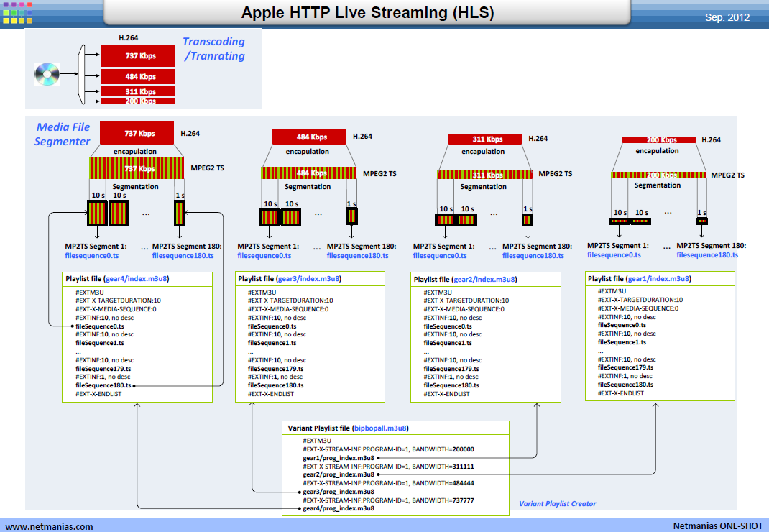This screenshot has height=532, width=769.
Task: Click #EXT-X-ENDLIST in the gear1 playlist
Action: coord(621,393)
